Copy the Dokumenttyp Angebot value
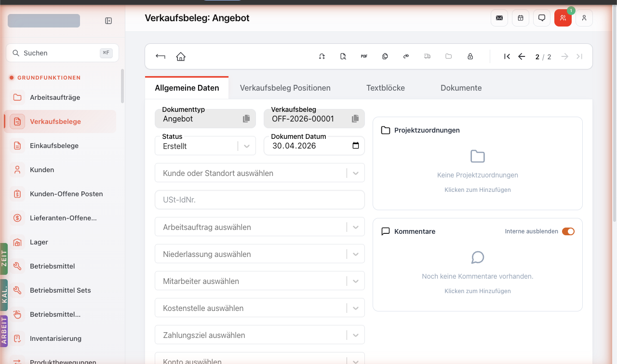 pos(246,119)
